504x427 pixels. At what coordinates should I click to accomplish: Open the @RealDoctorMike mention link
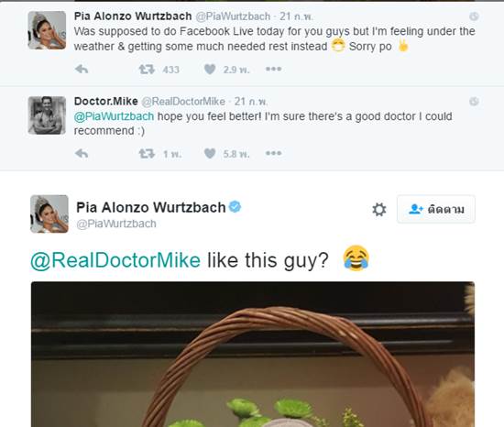[x=115, y=260]
